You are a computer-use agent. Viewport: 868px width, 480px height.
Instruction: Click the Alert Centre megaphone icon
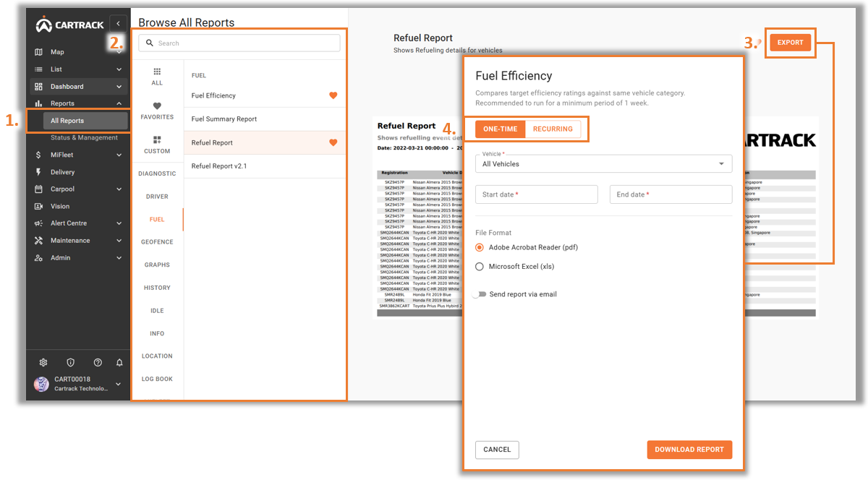click(x=38, y=223)
